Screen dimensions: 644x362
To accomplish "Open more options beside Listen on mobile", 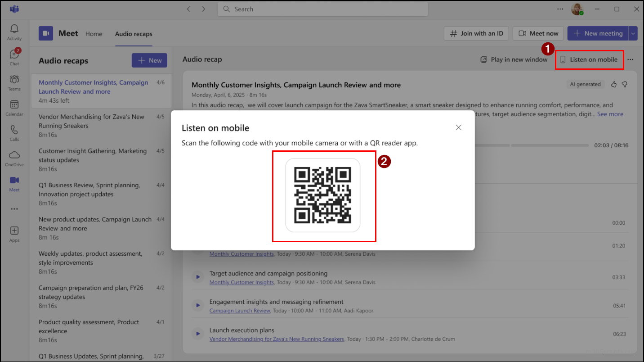I will point(631,59).
